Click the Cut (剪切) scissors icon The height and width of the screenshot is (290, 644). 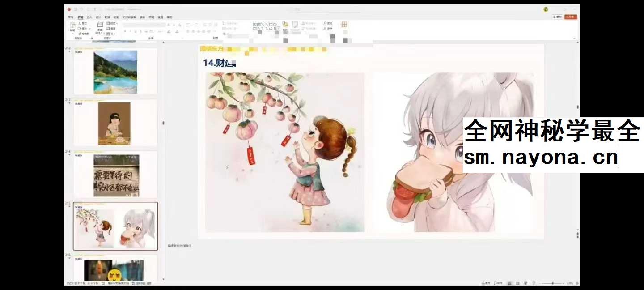[80, 23]
